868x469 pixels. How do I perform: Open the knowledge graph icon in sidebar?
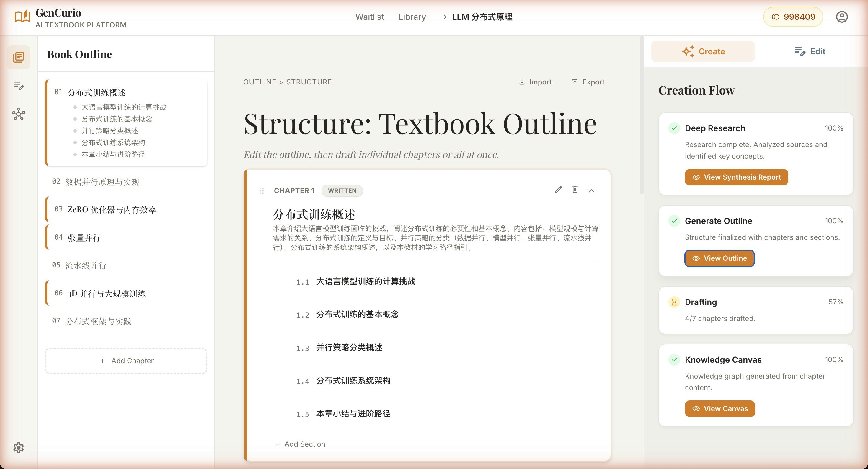point(19,115)
